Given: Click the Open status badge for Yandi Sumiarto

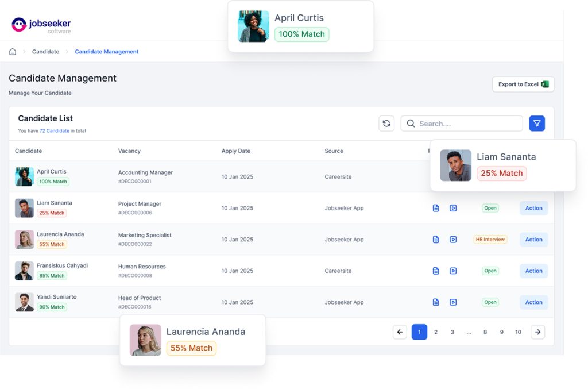Looking at the screenshot, I should [x=490, y=302].
